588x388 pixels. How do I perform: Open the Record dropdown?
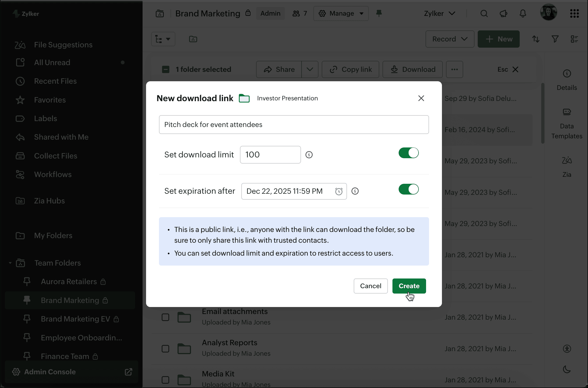pos(449,39)
